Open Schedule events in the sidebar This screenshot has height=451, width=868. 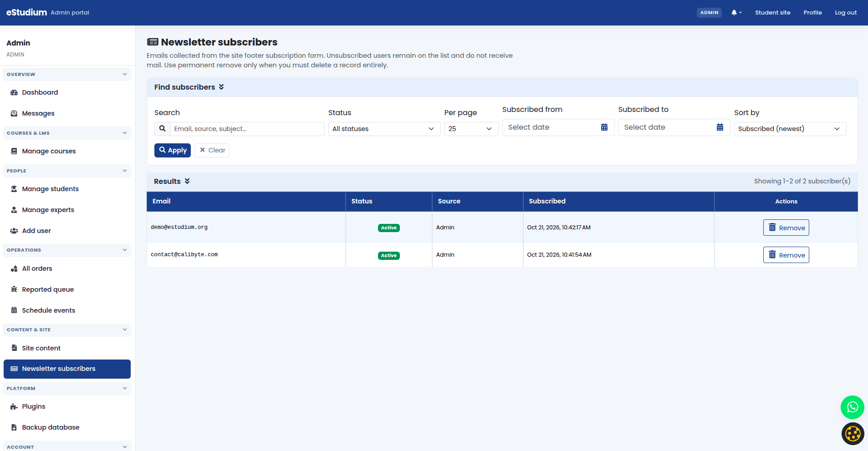67,310
